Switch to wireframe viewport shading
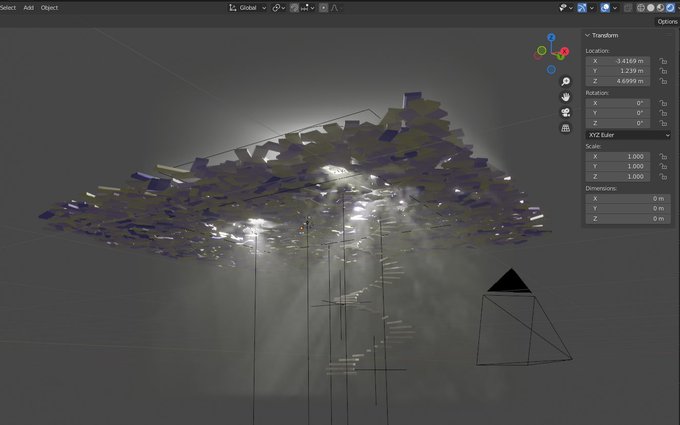 (641, 8)
